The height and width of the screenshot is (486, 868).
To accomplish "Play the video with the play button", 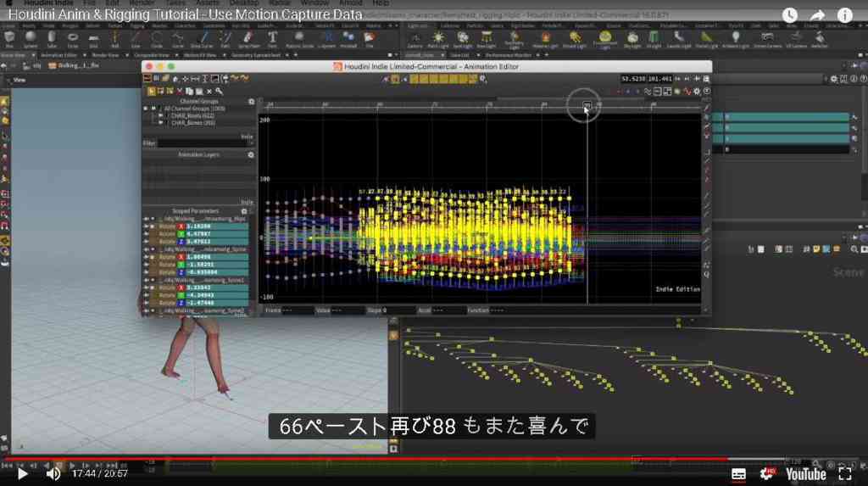I will pyautogui.click(x=22, y=474).
